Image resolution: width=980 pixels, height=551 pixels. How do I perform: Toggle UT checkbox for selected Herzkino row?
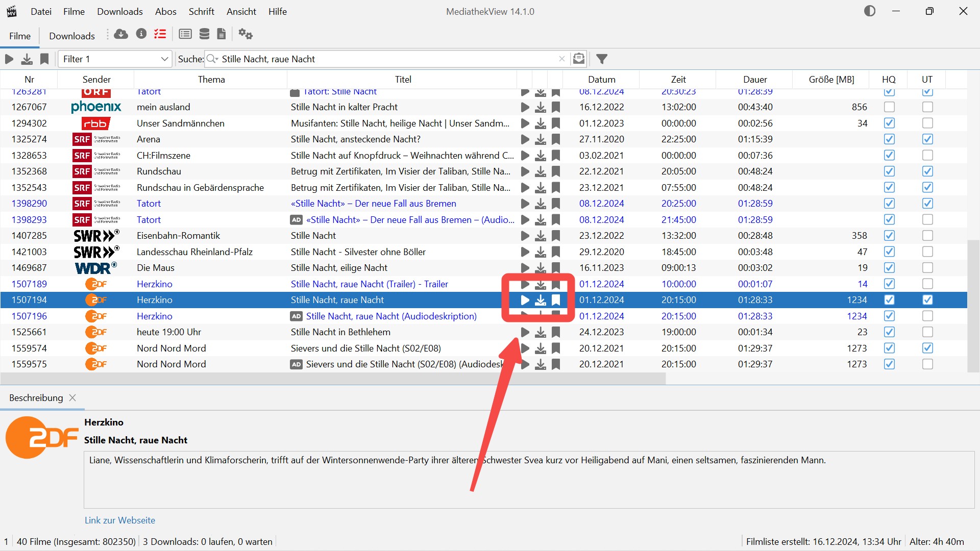[927, 300]
